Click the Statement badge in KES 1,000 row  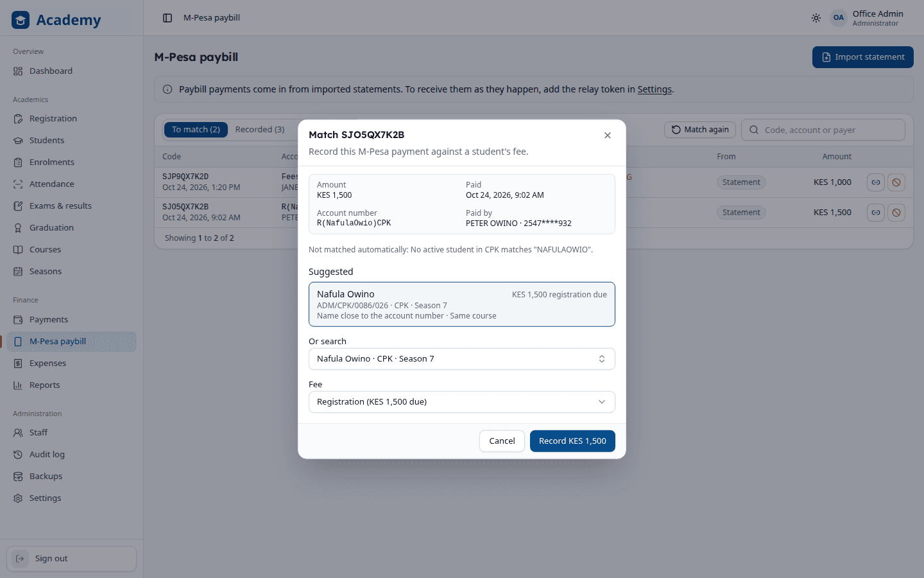point(741,182)
